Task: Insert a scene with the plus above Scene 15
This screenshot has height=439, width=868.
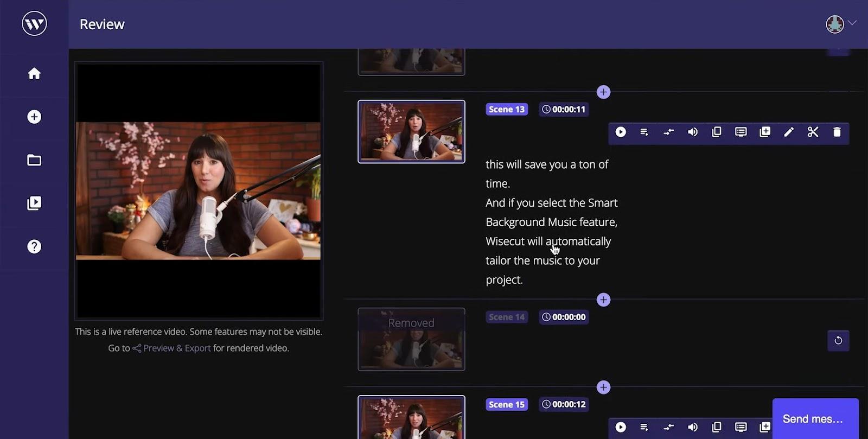Action: [x=603, y=387]
